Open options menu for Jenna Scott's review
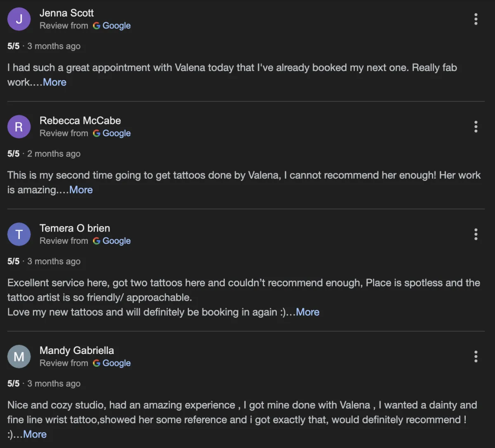 coord(476,19)
